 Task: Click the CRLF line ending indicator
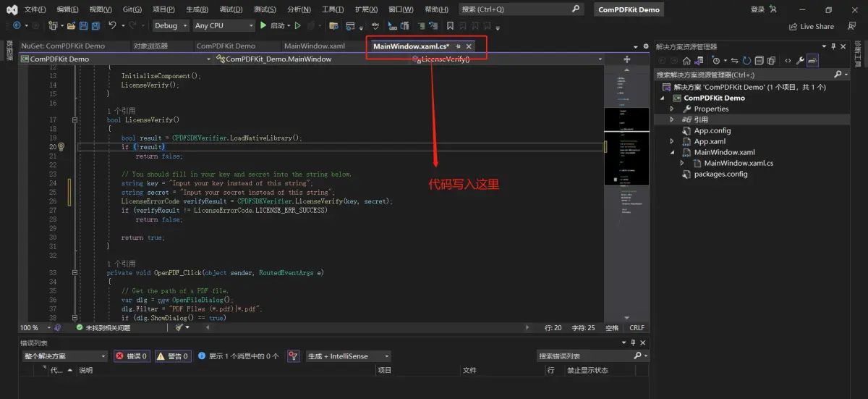(x=637, y=327)
